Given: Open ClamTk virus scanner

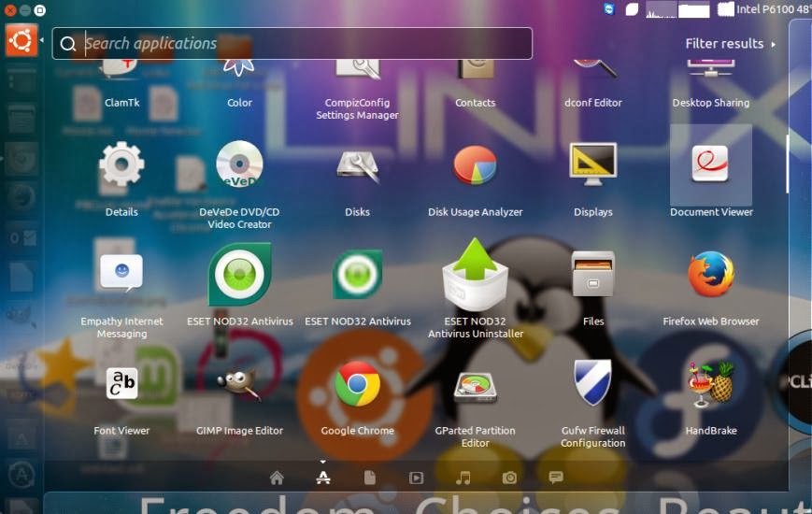Looking at the screenshot, I should (x=121, y=83).
